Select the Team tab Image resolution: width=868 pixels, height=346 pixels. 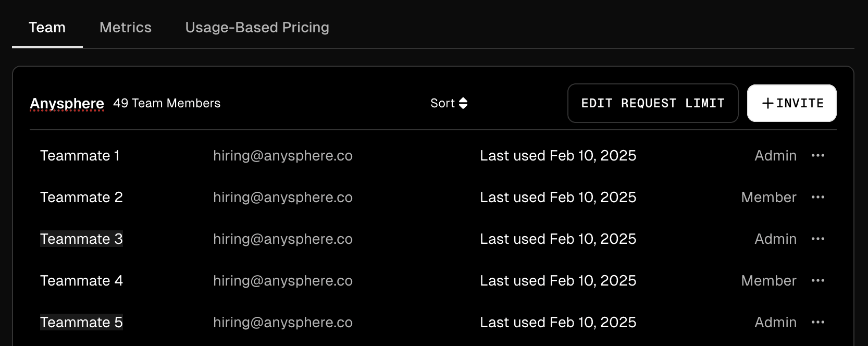coord(47,28)
